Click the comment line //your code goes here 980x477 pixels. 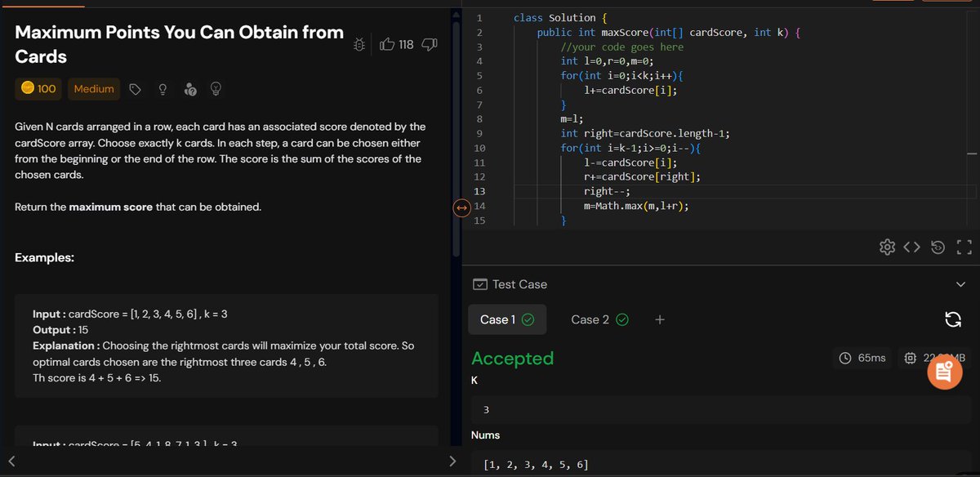pyautogui.click(x=622, y=47)
